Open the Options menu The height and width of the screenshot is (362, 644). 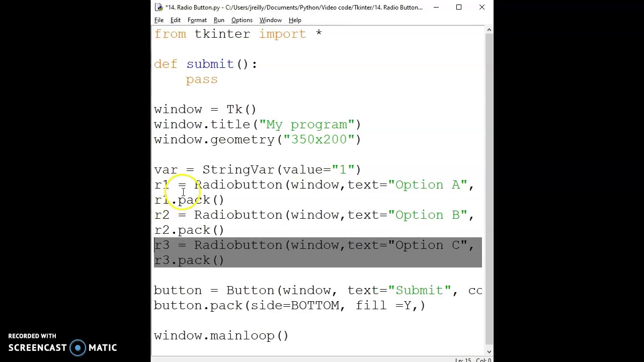tap(242, 20)
